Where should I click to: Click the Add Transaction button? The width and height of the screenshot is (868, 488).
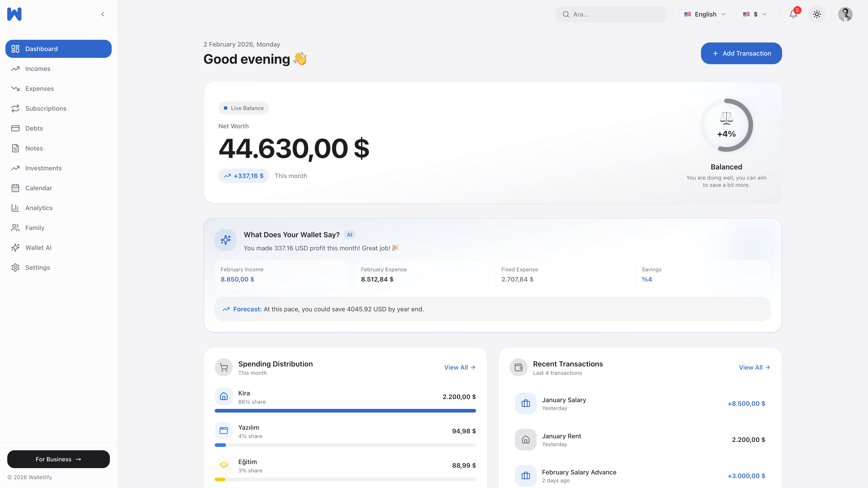pyautogui.click(x=741, y=53)
